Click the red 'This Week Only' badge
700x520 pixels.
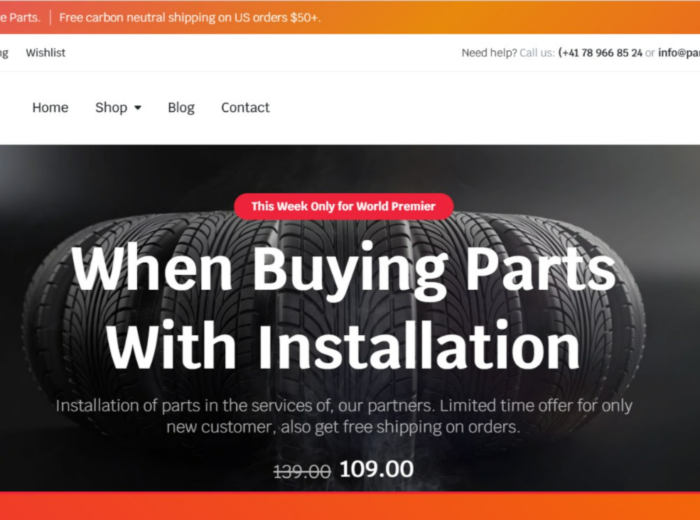[x=343, y=206]
